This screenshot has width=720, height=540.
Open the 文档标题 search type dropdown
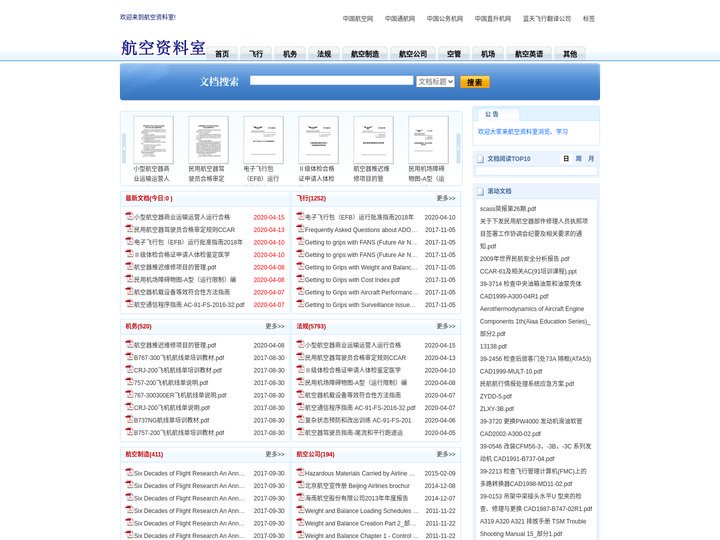435,82
